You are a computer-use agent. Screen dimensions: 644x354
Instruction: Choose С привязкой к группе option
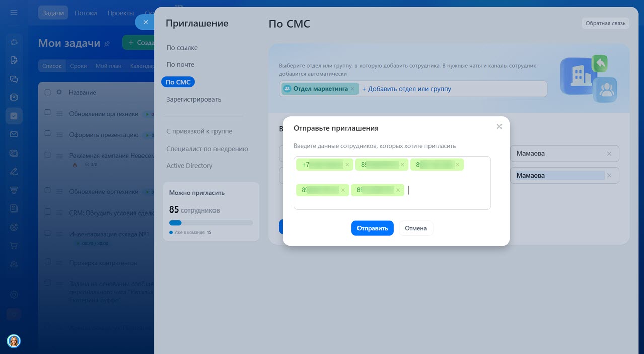pyautogui.click(x=199, y=131)
